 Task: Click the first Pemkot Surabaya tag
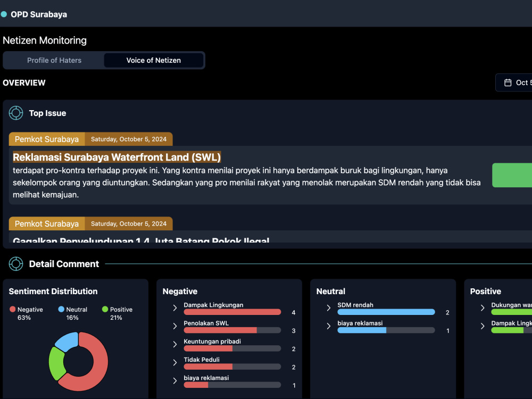tap(47, 139)
